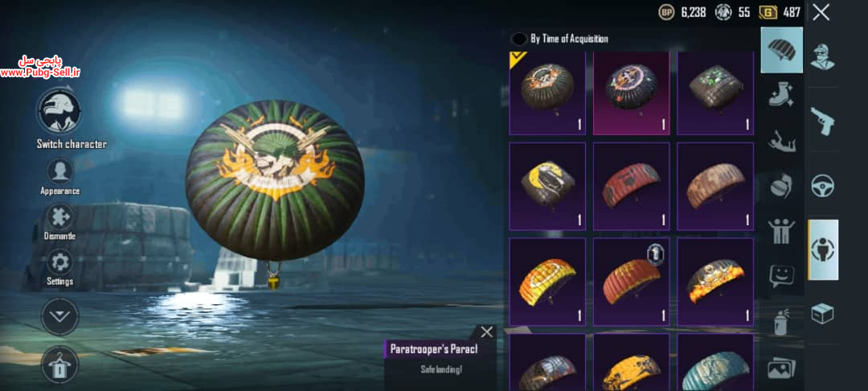Select the yellow-orange striped parachute thumbnail

(x=547, y=282)
